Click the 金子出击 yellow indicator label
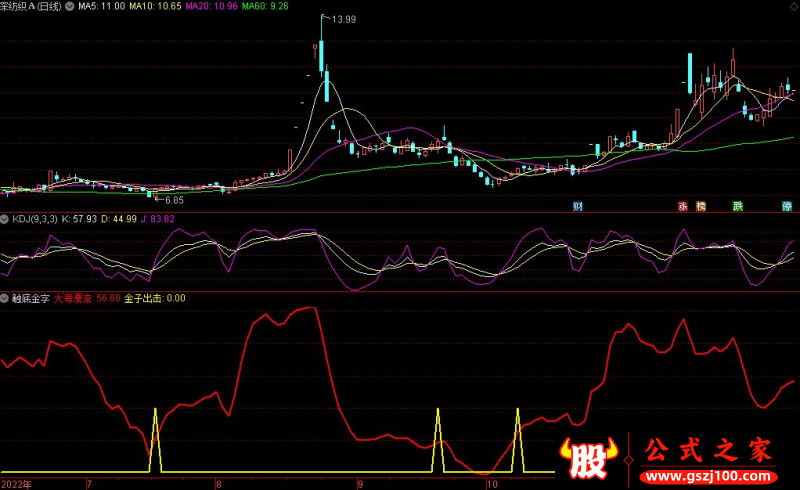800x490 pixels. tap(155, 298)
